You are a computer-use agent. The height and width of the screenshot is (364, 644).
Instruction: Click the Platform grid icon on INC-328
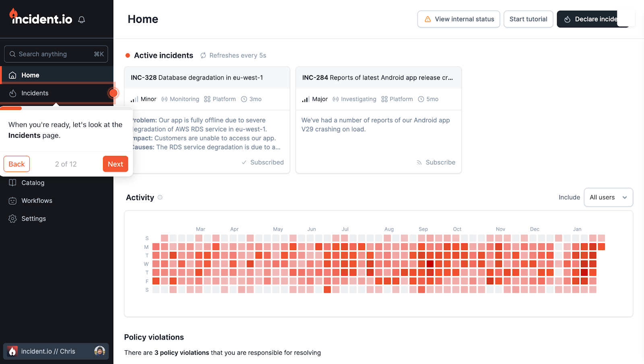207,99
